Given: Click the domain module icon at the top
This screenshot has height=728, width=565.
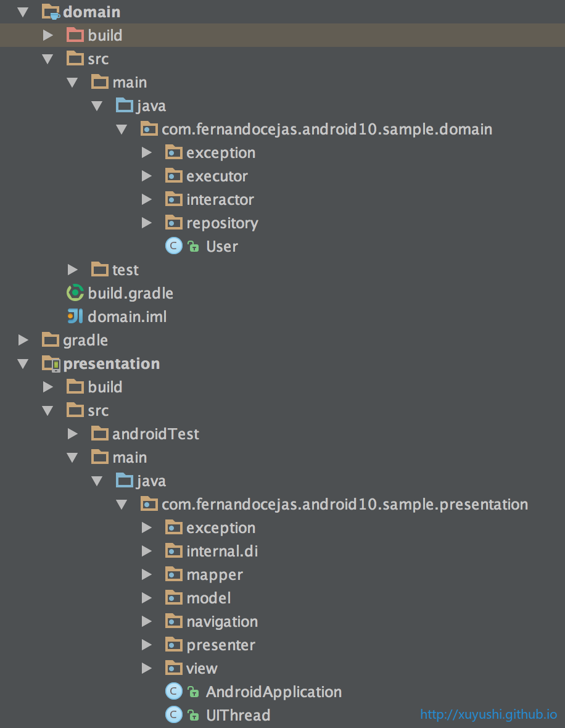Looking at the screenshot, I should pos(51,11).
